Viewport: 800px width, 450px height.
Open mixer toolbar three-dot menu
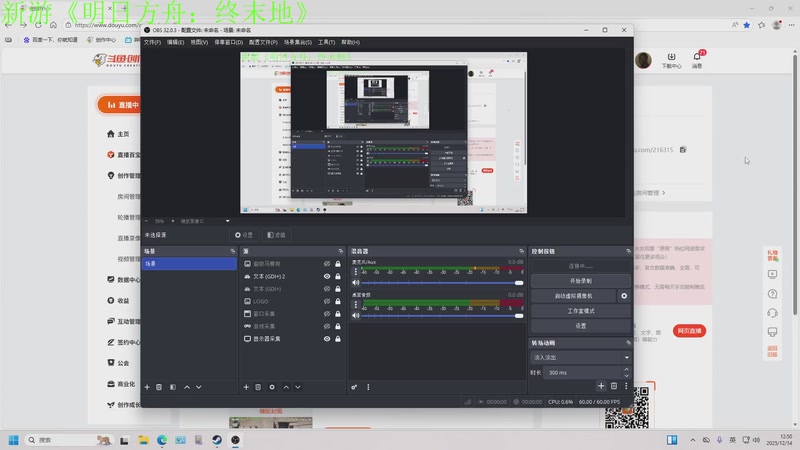(x=368, y=387)
